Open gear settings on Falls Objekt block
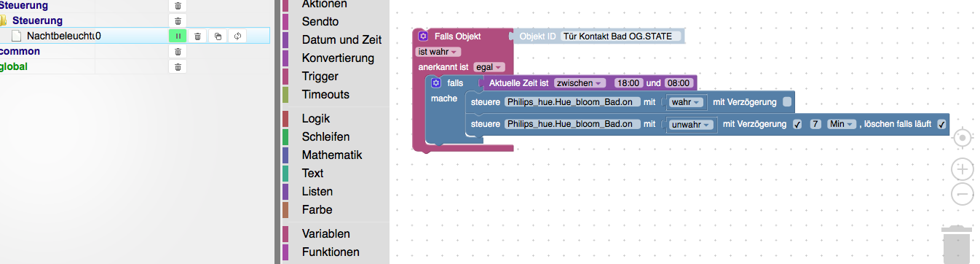The width and height of the screenshot is (980, 264). point(423,36)
